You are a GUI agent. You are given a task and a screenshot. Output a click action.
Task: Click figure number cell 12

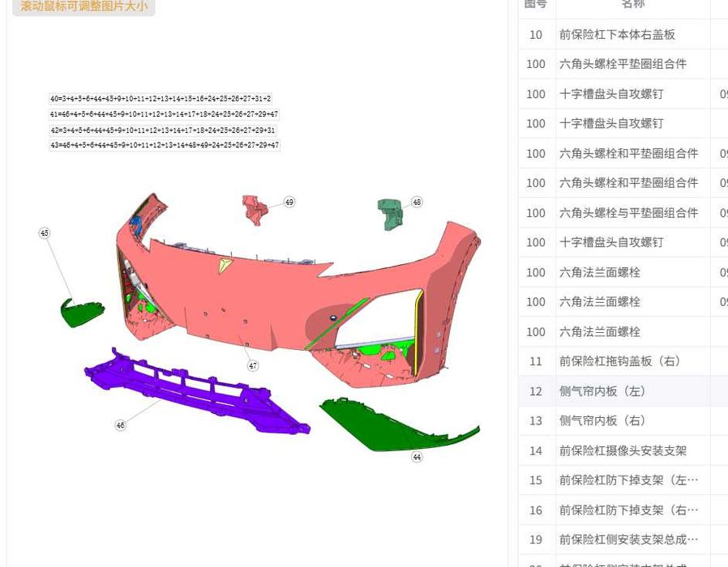click(x=536, y=391)
